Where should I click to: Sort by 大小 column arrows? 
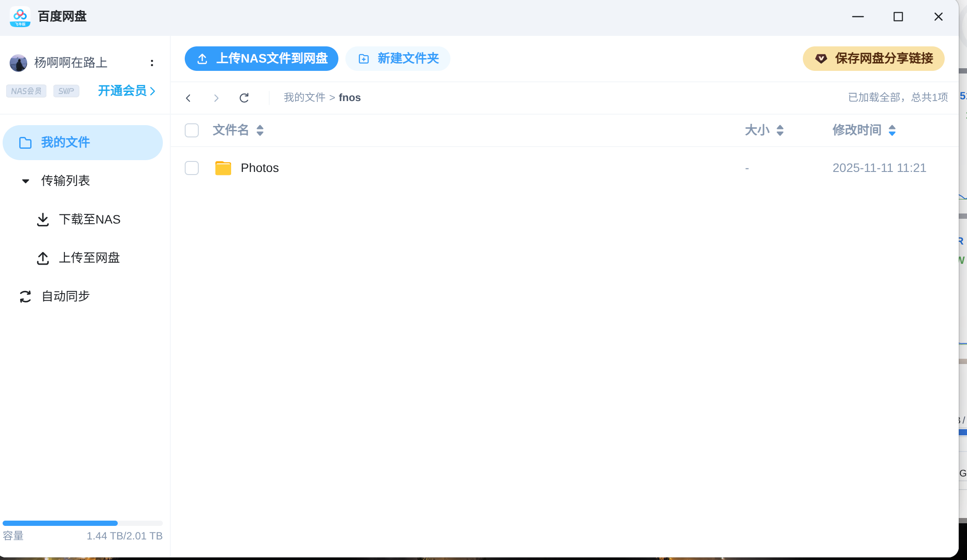[780, 130]
